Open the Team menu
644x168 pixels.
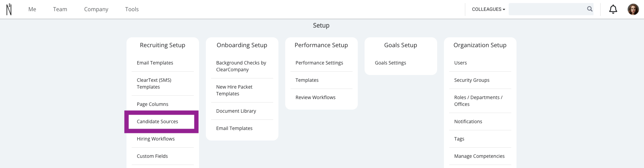[x=60, y=9]
